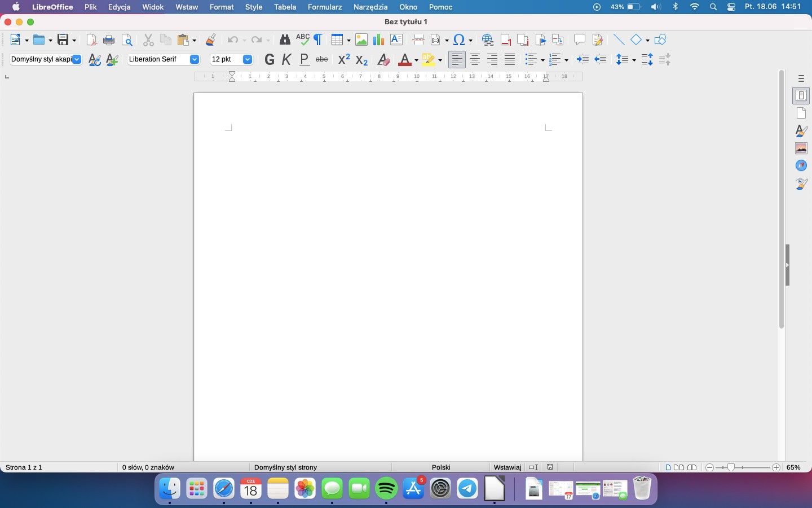The image size is (812, 508).
Task: Click the Export as PDF icon
Action: tap(91, 40)
